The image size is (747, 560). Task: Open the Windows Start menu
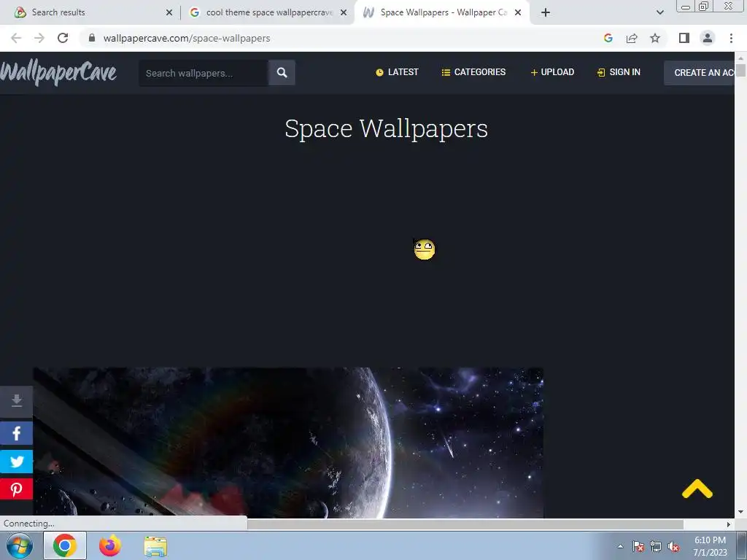pos(20,545)
